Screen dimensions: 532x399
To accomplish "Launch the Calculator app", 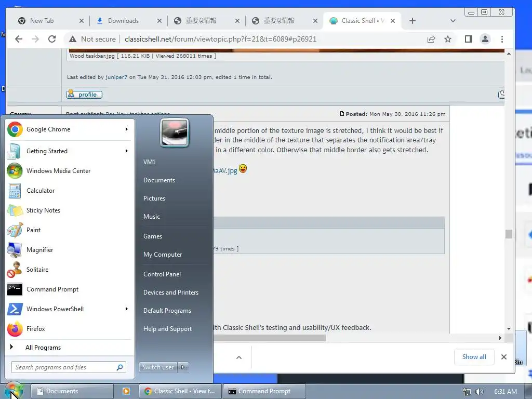I will click(70, 190).
